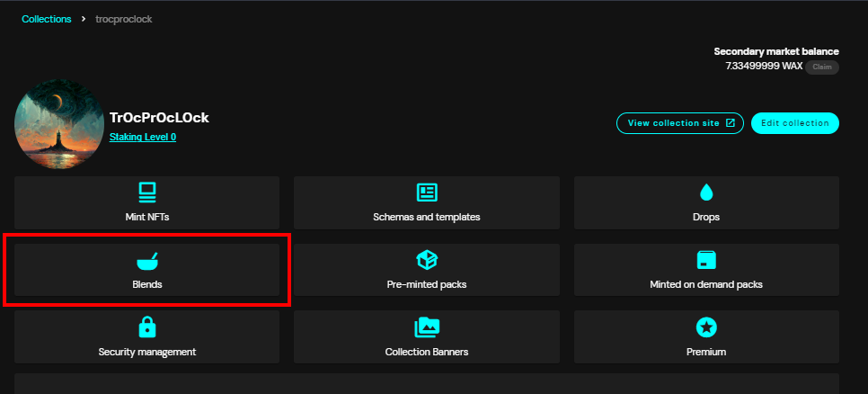868x394 pixels.
Task: Click the Blends mortar bowl icon
Action: (x=146, y=261)
